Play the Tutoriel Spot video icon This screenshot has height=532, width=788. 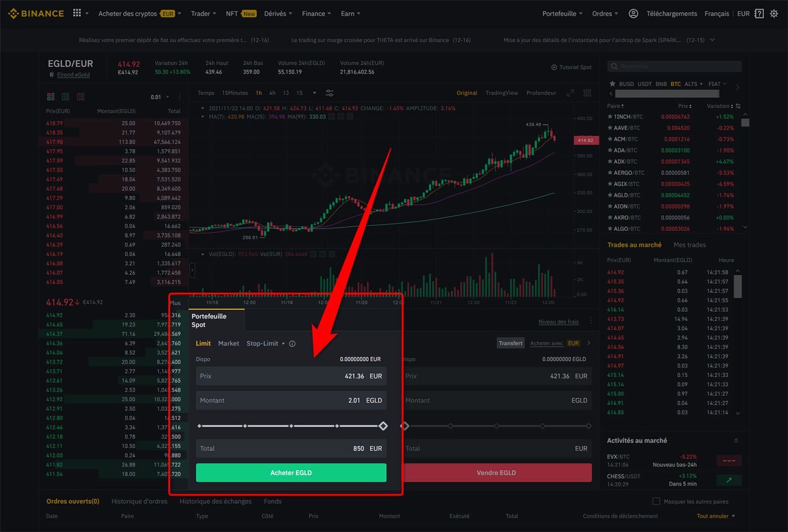pyautogui.click(x=554, y=67)
